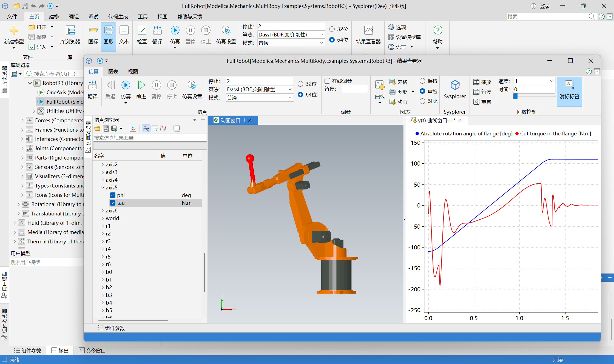Select the 保持 radio button
This screenshot has width=614, height=364.
[x=422, y=81]
